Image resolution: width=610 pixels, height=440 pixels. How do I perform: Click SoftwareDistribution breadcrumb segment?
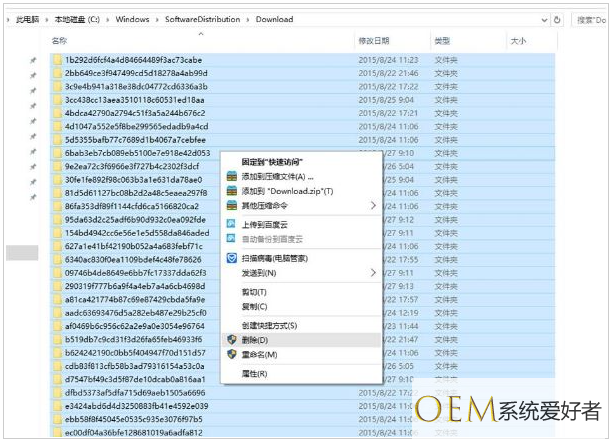coord(202,19)
